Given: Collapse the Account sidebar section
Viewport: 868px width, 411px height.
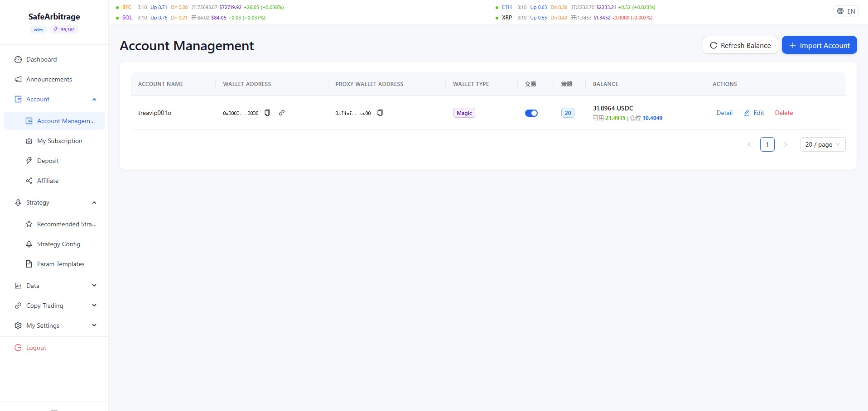Looking at the screenshot, I should (x=94, y=99).
